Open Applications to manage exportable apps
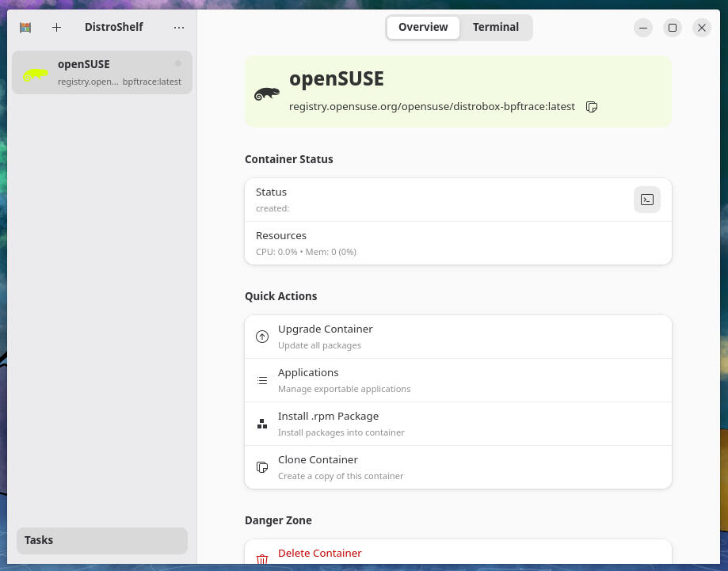This screenshot has height=571, width=728. (458, 380)
